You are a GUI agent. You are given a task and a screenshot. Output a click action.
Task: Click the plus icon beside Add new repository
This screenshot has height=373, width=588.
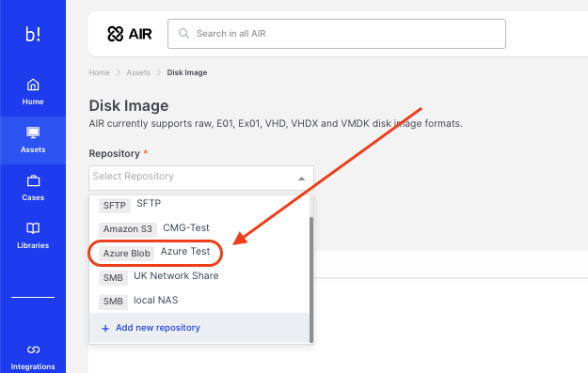click(105, 329)
